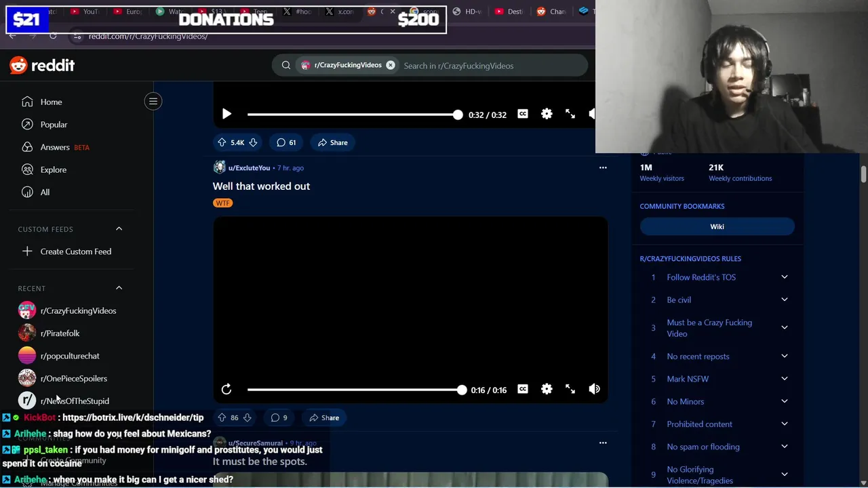Screen dimensions: 868x488
Task: Switch to the Chan browser tab
Action: click(552, 11)
